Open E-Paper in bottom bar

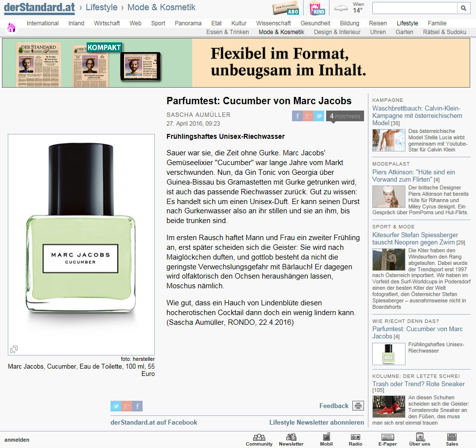pyautogui.click(x=387, y=440)
